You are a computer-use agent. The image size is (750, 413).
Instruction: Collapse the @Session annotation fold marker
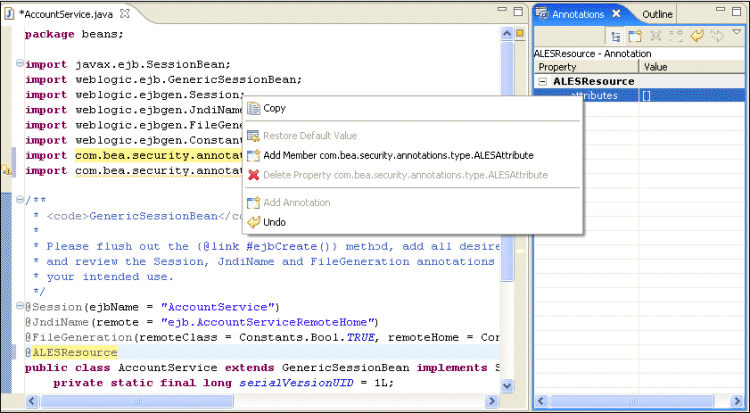20,305
